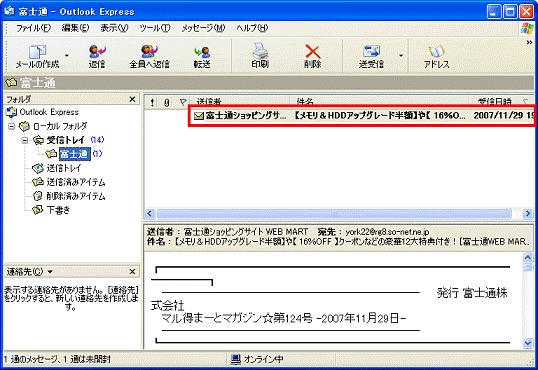Open the ファイル(F) menu
This screenshot has height=370, width=538.
pyautogui.click(x=33, y=28)
